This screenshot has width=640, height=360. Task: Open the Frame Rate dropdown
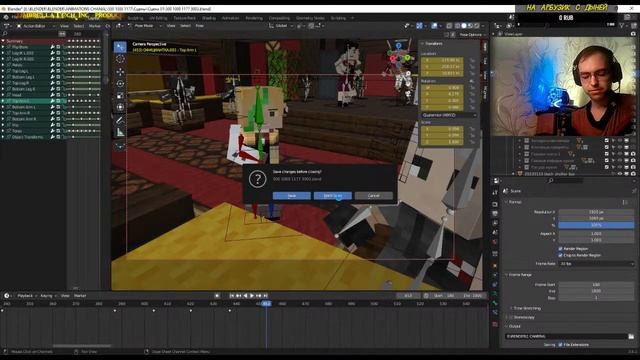pyautogui.click(x=596, y=264)
